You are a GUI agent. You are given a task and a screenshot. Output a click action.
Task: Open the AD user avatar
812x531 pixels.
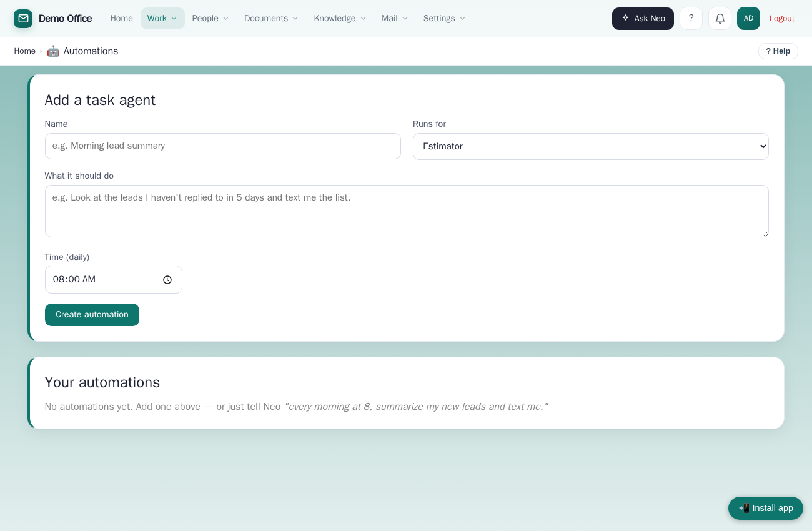748,19
